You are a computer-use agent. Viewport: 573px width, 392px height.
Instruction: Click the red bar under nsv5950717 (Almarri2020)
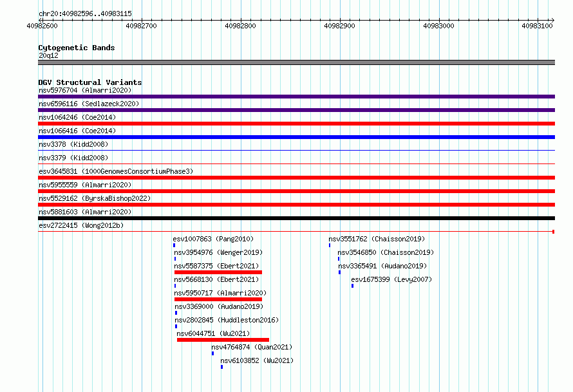click(x=218, y=299)
